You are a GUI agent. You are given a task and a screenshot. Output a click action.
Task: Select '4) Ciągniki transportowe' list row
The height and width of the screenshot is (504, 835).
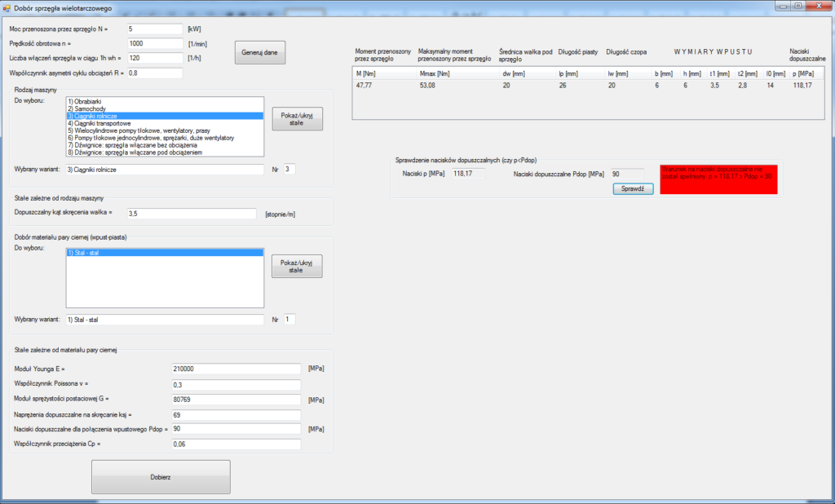[x=165, y=123]
